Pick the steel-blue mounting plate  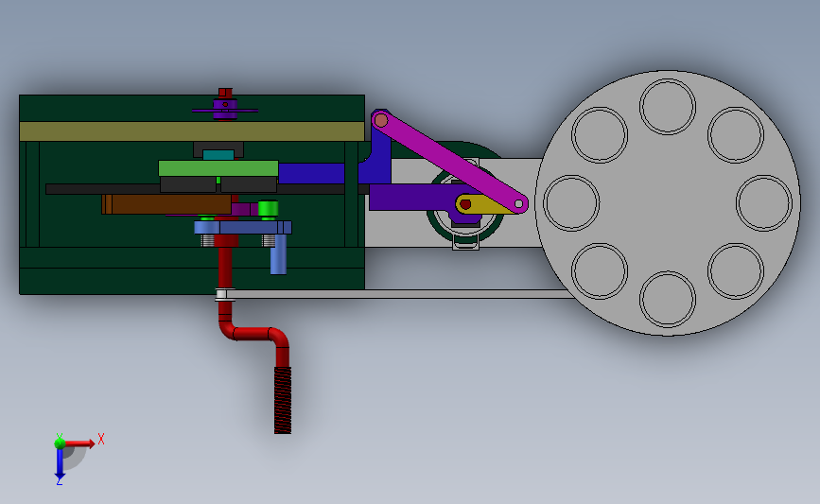(x=243, y=228)
